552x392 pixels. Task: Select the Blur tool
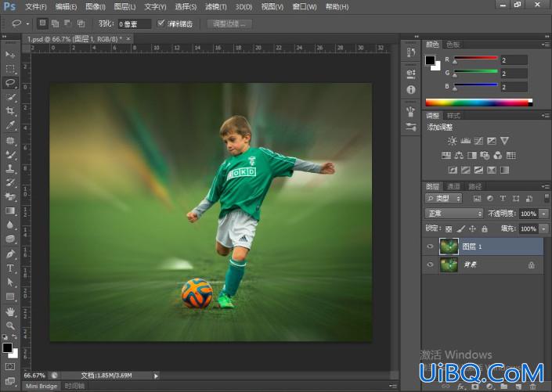10,225
